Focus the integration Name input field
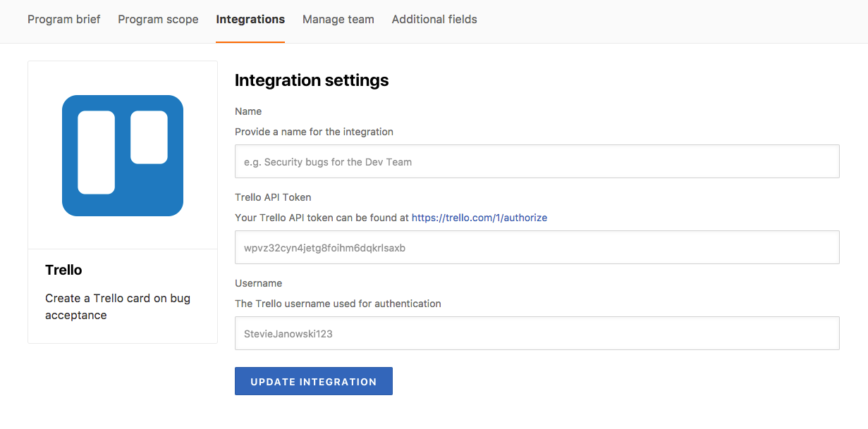 (537, 161)
